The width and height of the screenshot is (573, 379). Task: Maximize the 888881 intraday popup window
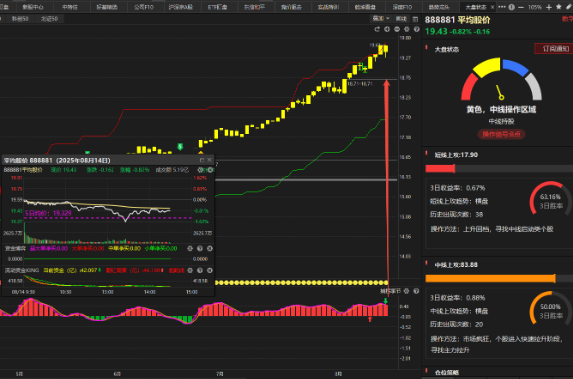coord(202,160)
